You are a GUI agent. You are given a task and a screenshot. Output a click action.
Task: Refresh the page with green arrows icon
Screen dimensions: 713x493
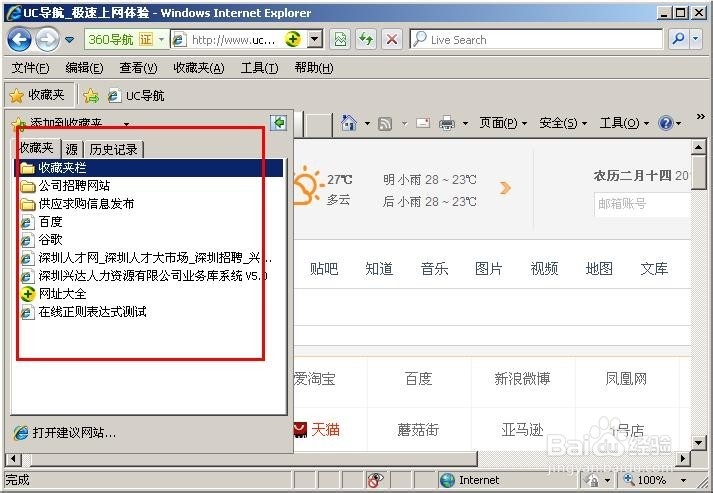(366, 40)
